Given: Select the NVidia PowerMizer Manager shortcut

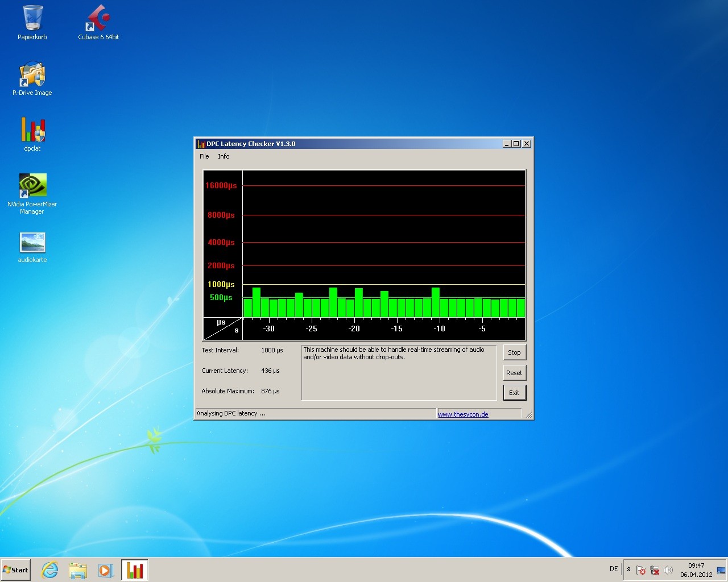Looking at the screenshot, I should coord(32,194).
